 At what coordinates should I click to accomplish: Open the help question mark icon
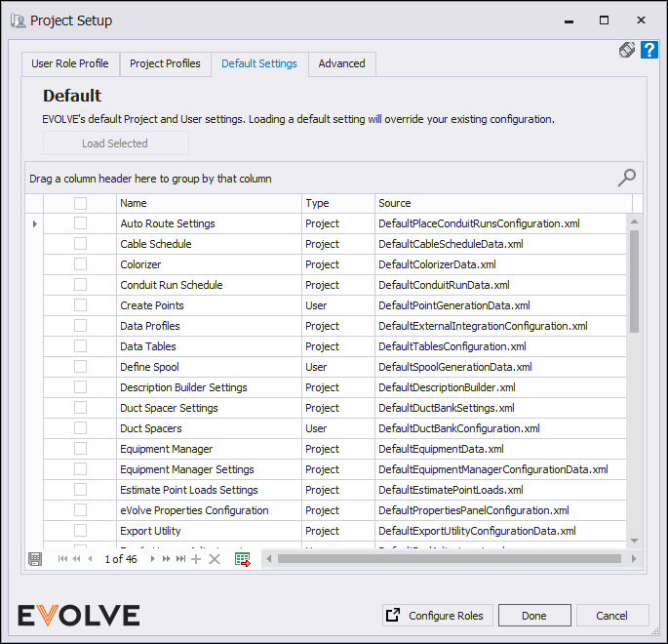[648, 50]
